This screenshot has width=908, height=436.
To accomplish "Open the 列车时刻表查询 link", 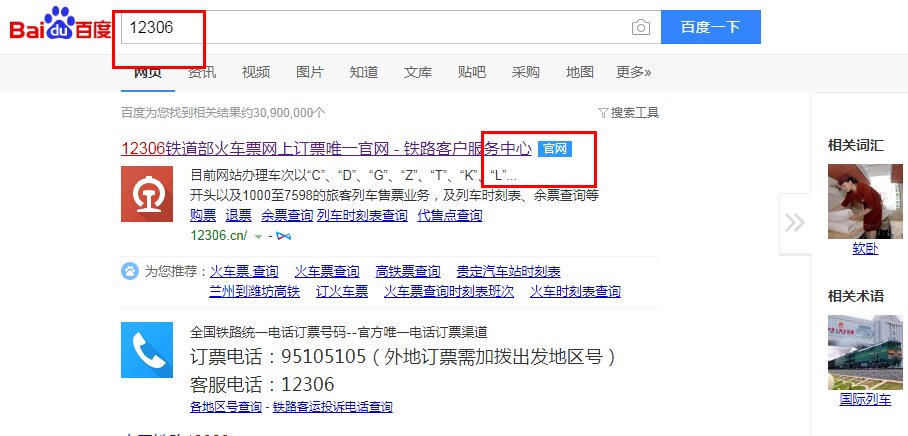I will pos(362,216).
